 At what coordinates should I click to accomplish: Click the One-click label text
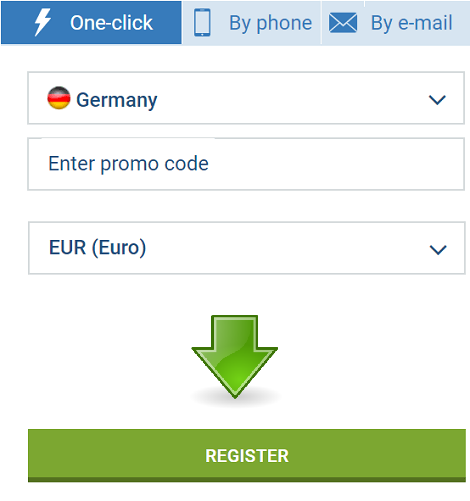[111, 23]
